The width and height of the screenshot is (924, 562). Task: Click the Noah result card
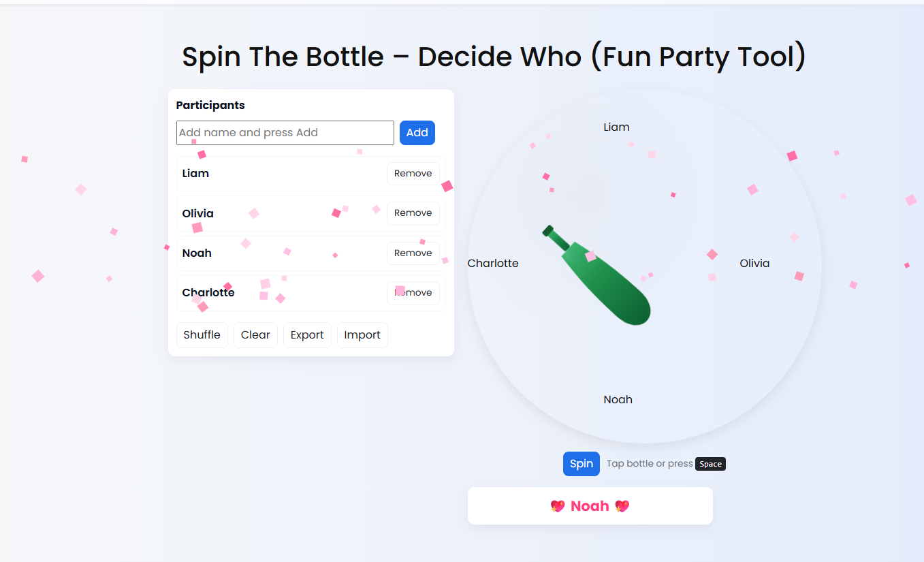click(x=590, y=505)
